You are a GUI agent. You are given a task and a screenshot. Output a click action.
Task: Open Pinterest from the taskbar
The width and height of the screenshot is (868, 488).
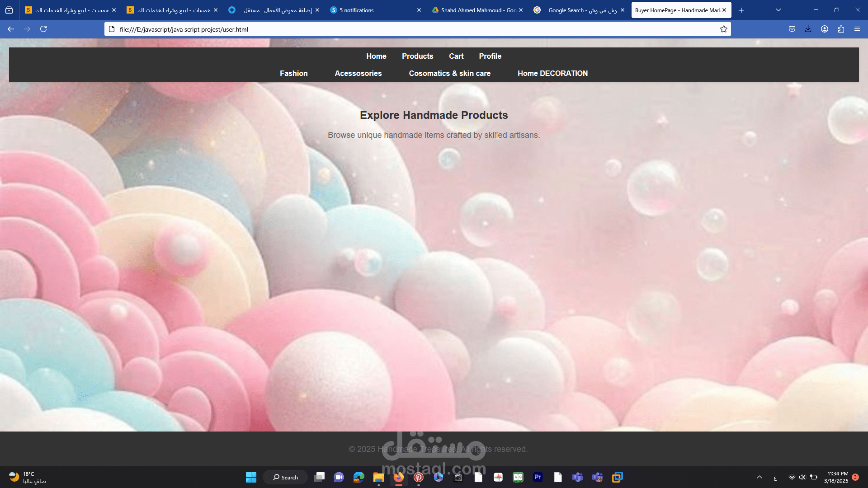pos(419,477)
